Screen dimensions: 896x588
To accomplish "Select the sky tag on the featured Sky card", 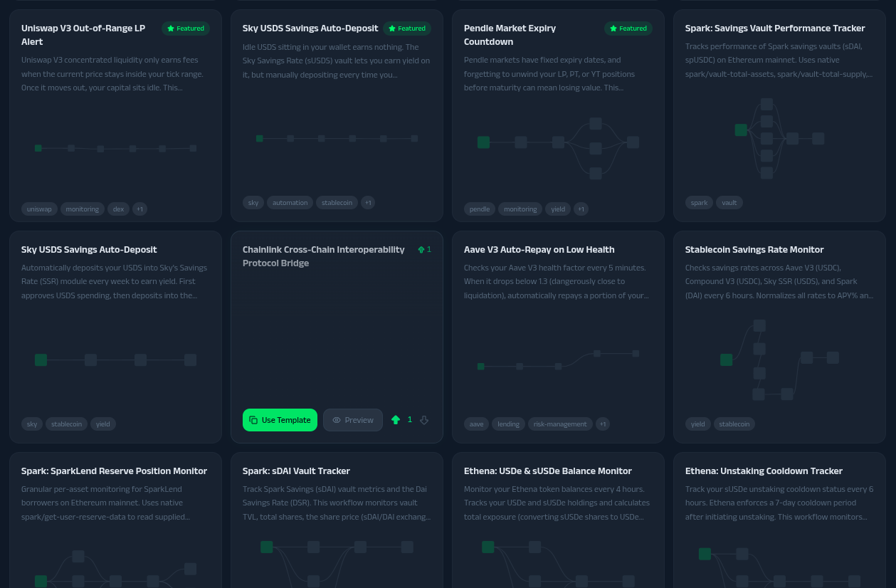I will (253, 203).
